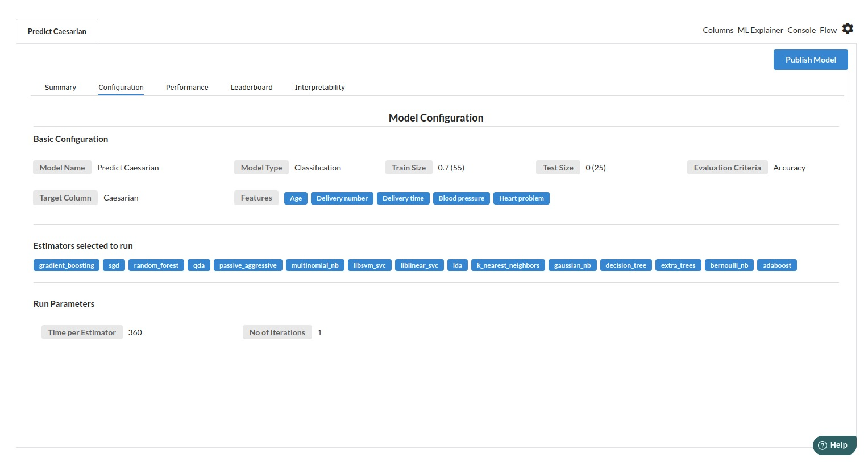Open the Columns link
The width and height of the screenshot is (868, 462).
(x=718, y=31)
